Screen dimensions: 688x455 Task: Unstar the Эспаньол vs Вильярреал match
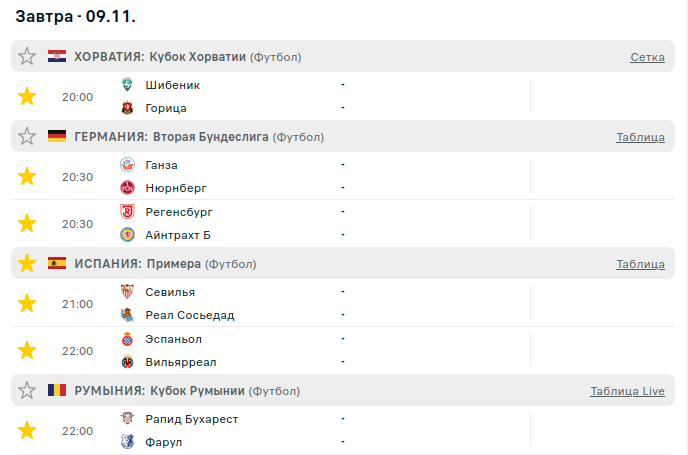tap(27, 350)
